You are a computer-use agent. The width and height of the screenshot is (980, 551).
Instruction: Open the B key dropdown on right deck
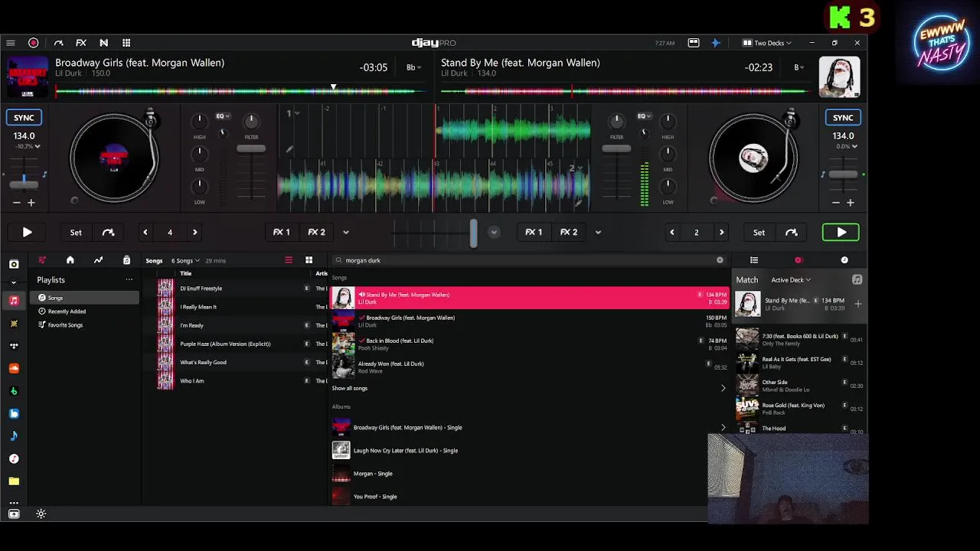point(799,67)
